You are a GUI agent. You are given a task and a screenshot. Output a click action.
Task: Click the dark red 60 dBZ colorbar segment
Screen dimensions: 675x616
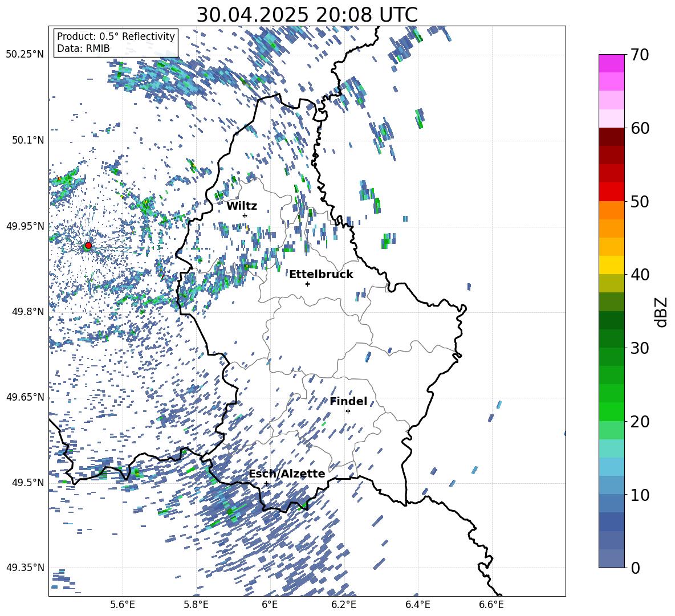pos(612,137)
